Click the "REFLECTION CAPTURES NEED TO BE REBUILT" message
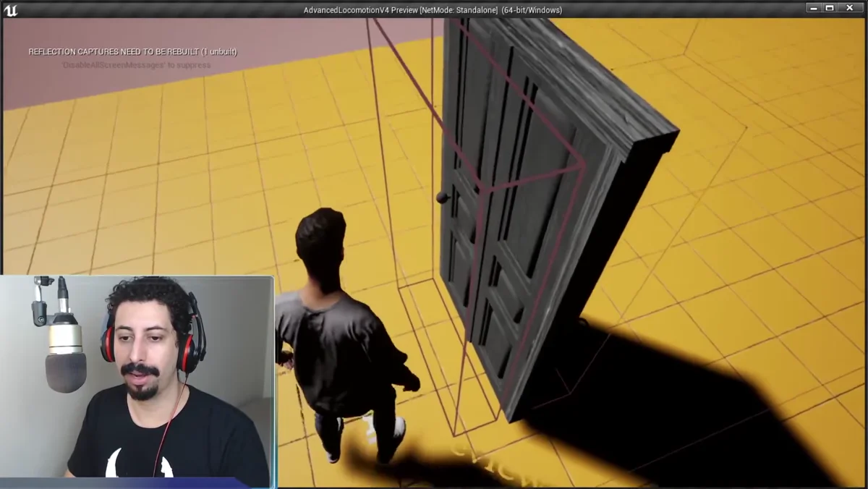This screenshot has width=868, height=489. pyautogui.click(x=132, y=52)
